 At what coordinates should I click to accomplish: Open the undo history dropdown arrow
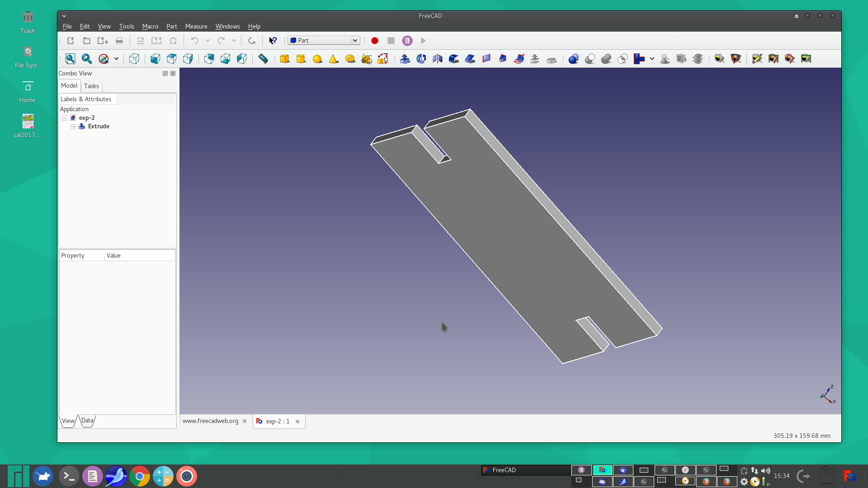(x=208, y=41)
